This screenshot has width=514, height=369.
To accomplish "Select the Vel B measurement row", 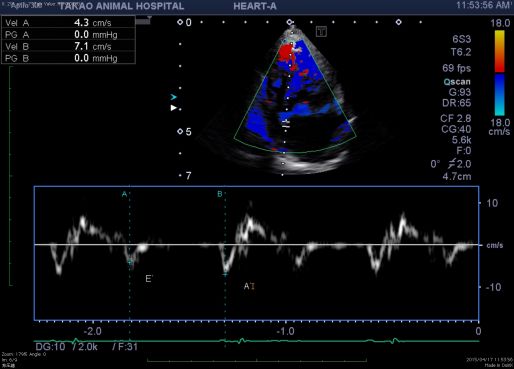I will tap(69, 46).
